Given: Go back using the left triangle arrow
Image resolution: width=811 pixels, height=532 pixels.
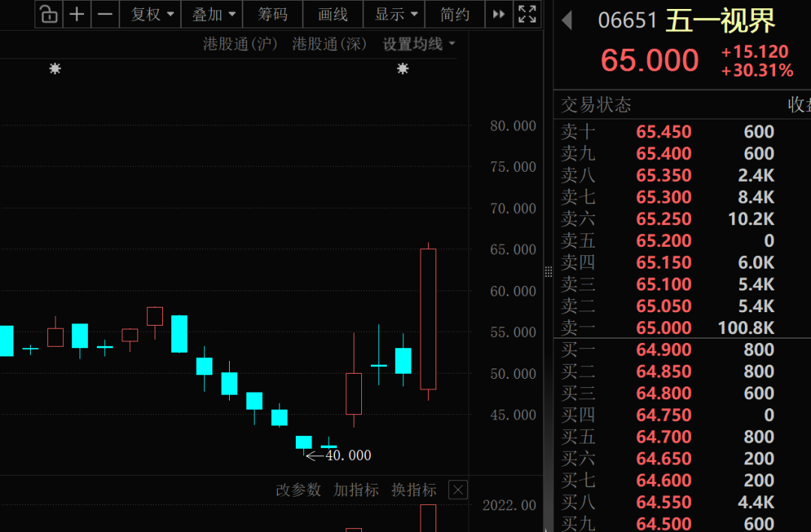Looking at the screenshot, I should pos(567,21).
